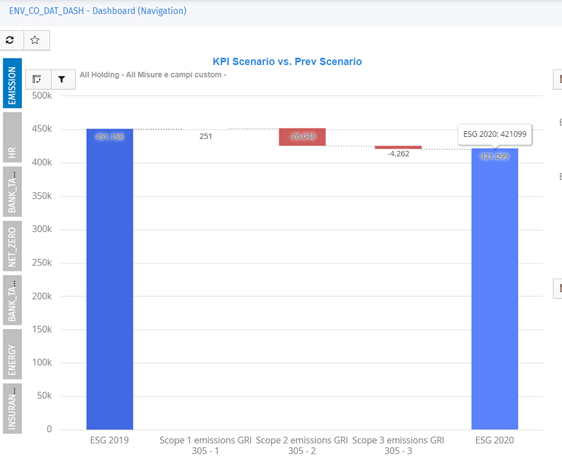
Task: Click the KPI Scenario vs. Prev Scenario title
Action: (x=287, y=62)
